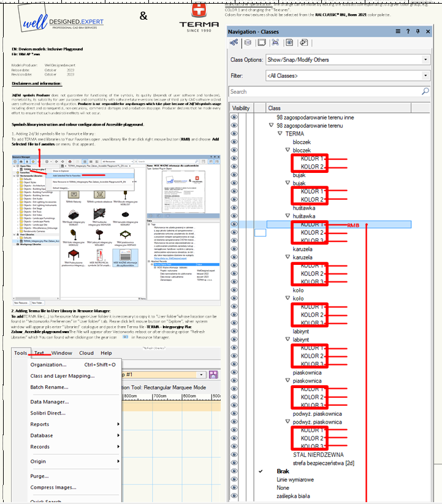Click the Purge... command

(x=39, y=476)
